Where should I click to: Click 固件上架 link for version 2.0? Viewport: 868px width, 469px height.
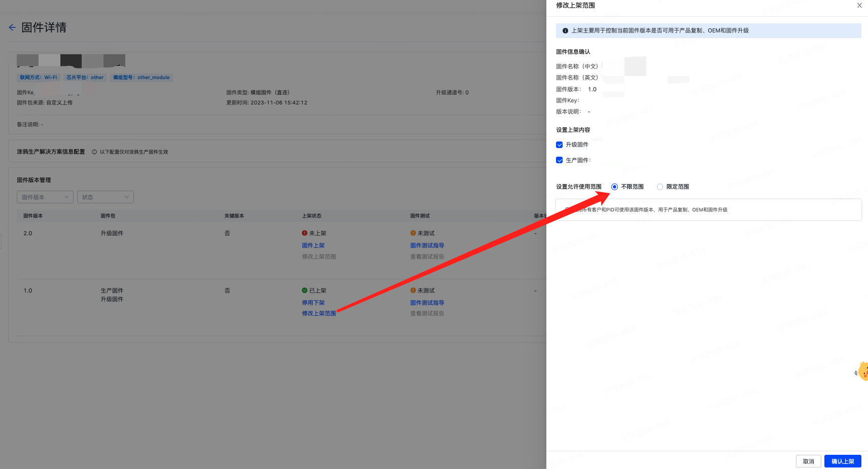(313, 245)
